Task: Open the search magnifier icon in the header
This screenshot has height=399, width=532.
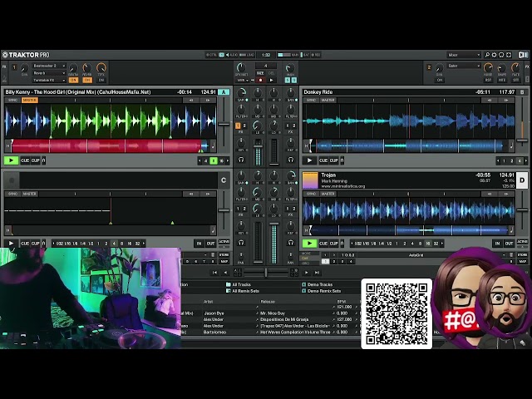Action: pos(487,55)
